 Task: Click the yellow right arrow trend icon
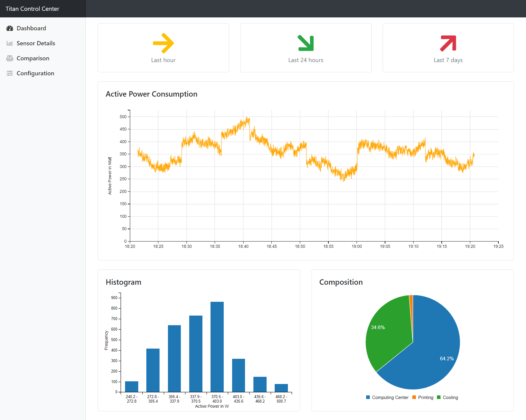click(x=163, y=43)
